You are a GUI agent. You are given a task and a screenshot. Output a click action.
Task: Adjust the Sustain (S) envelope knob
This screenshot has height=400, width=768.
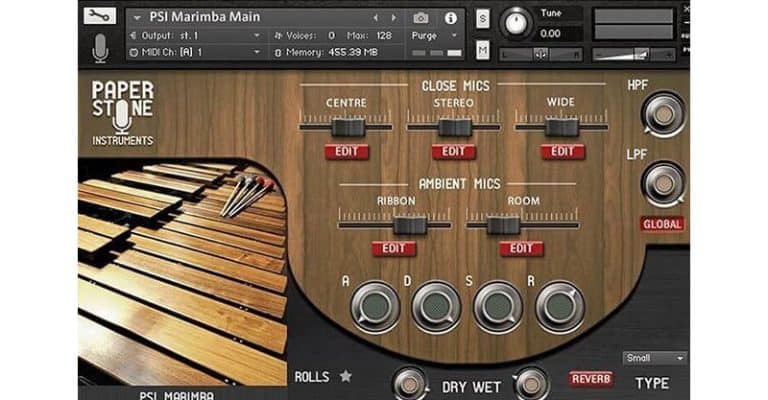[498, 307]
